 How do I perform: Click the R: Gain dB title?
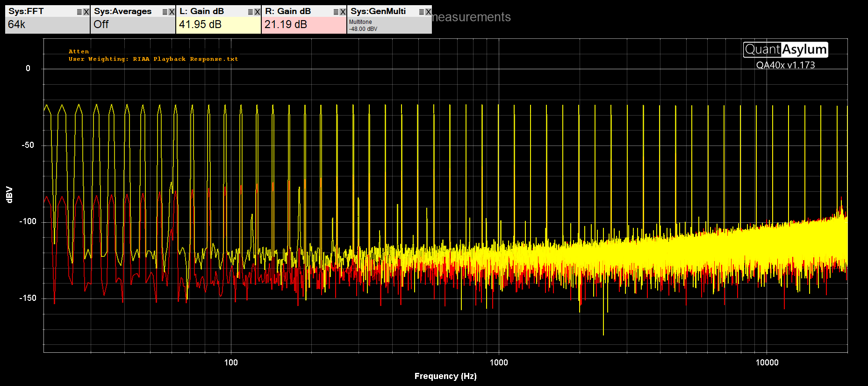pos(288,11)
